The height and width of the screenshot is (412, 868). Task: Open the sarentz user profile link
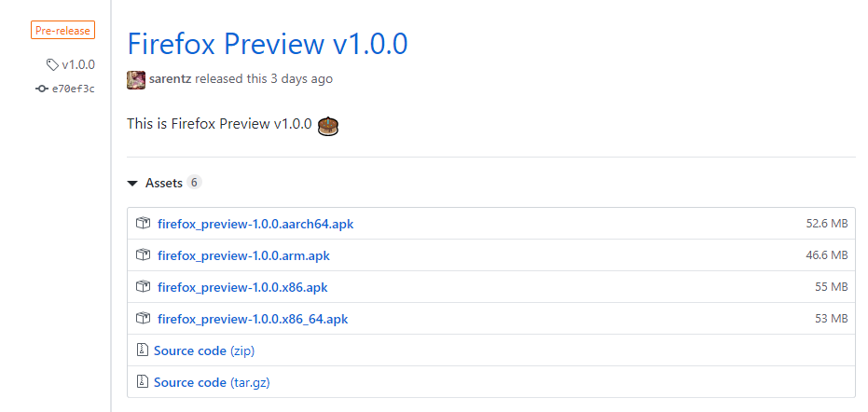tap(171, 78)
